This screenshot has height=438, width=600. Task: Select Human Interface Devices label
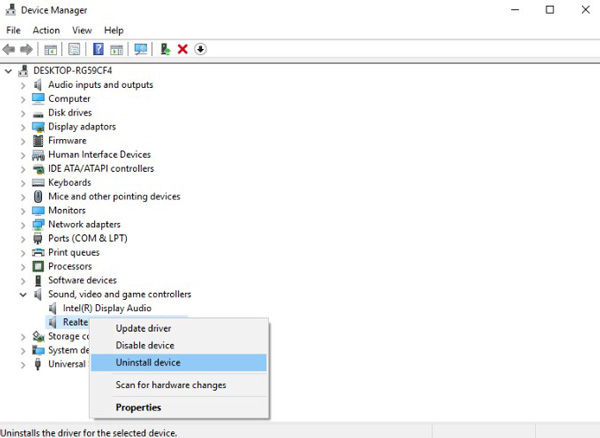coord(99,155)
